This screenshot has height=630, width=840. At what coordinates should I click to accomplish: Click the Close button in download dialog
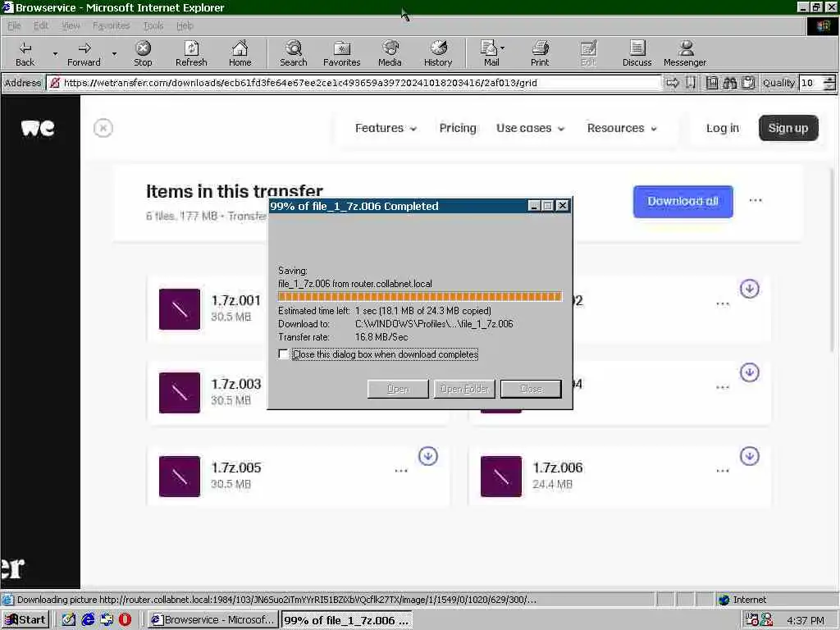pyautogui.click(x=531, y=389)
